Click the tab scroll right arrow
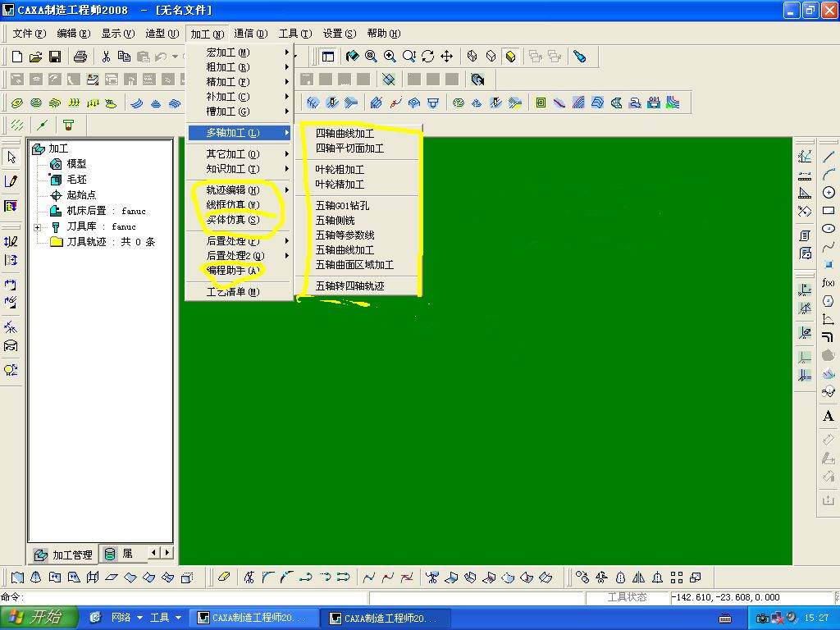840x630 pixels. tap(167, 552)
